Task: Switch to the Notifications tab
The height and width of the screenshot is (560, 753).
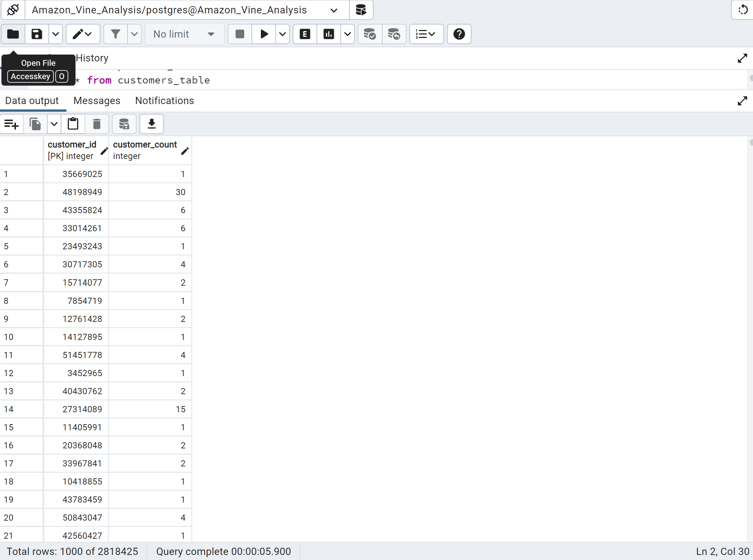Action: coord(164,100)
